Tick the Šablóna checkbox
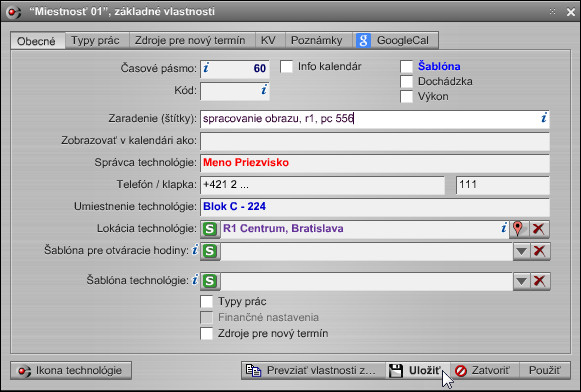The image size is (581, 392). 406,67
